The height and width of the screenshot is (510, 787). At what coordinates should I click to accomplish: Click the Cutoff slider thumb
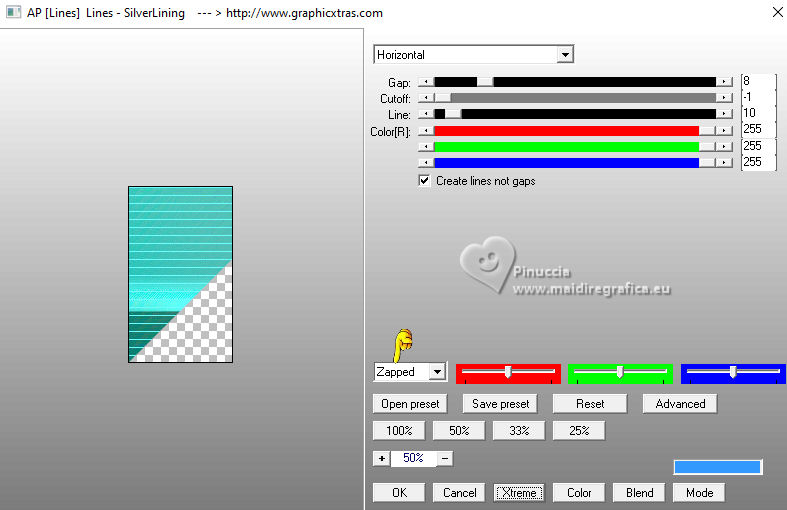coord(443,98)
